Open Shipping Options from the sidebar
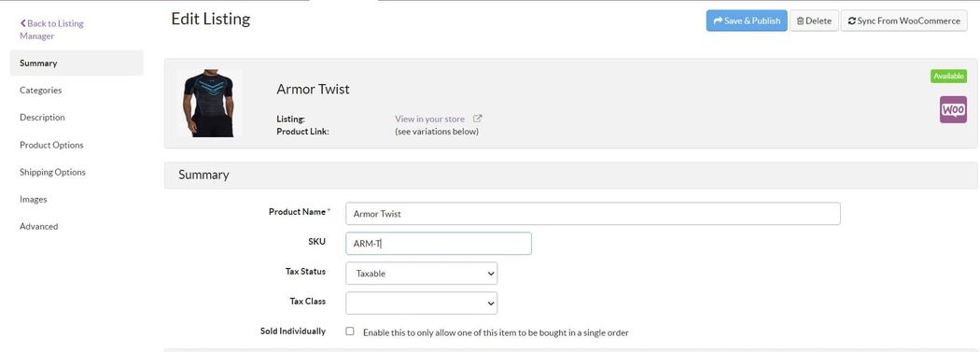This screenshot has width=980, height=352. (52, 172)
